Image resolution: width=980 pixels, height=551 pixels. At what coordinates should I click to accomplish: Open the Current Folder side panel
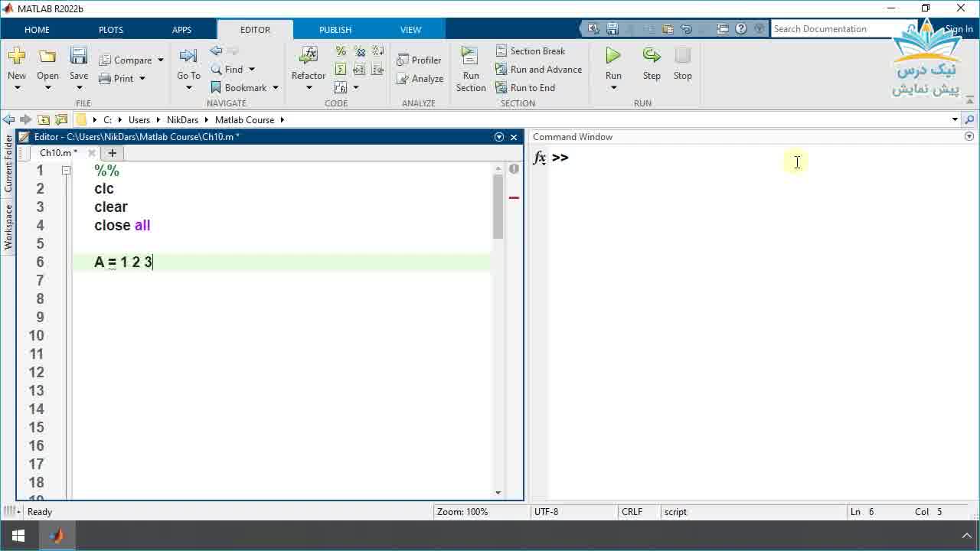8,163
